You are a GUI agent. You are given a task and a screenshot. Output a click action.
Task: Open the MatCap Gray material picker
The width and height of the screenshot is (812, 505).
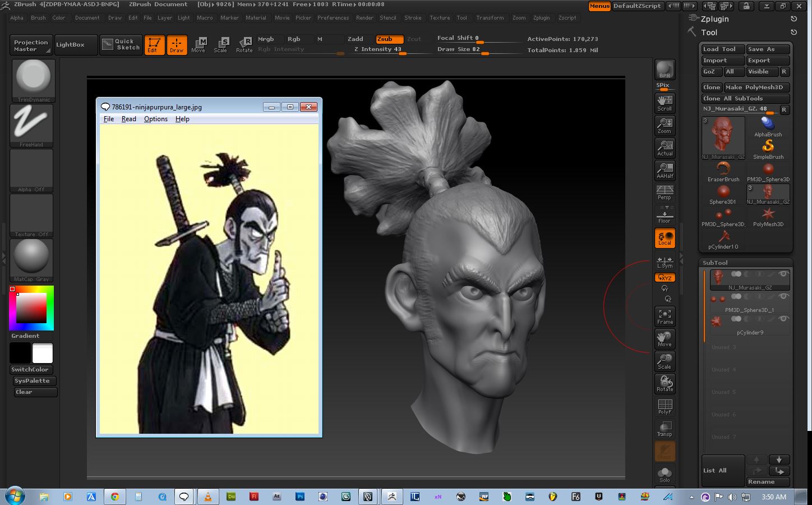pyautogui.click(x=31, y=260)
